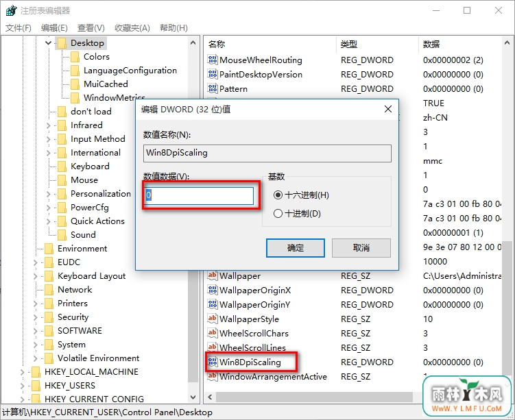Viewport: 515px width, 420px height.
Task: Click the WallpaperOriginX DWORD icon
Action: 213,290
